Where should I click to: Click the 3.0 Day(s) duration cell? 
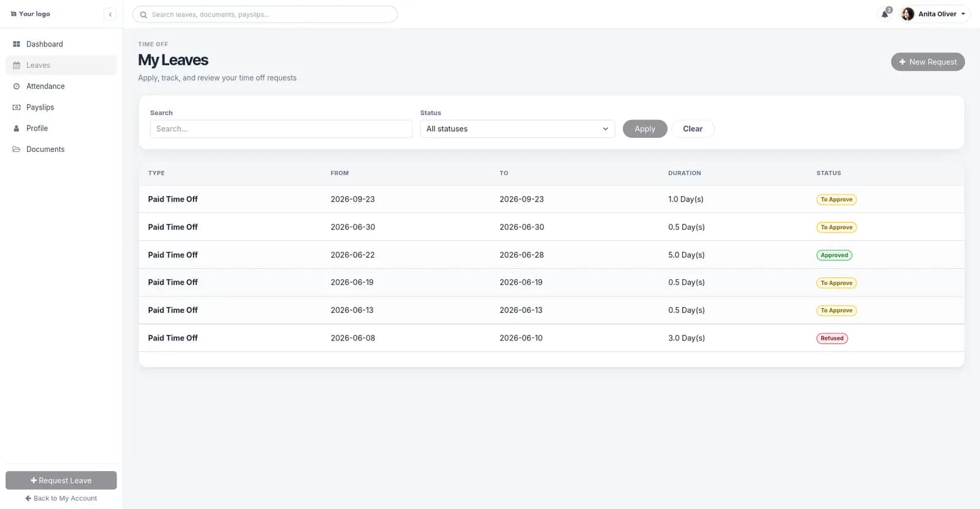[x=686, y=338]
